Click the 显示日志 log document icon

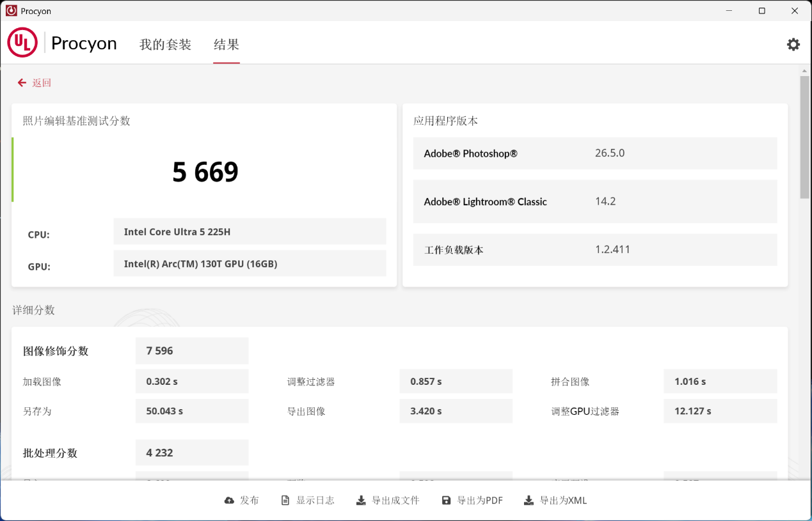coord(285,501)
